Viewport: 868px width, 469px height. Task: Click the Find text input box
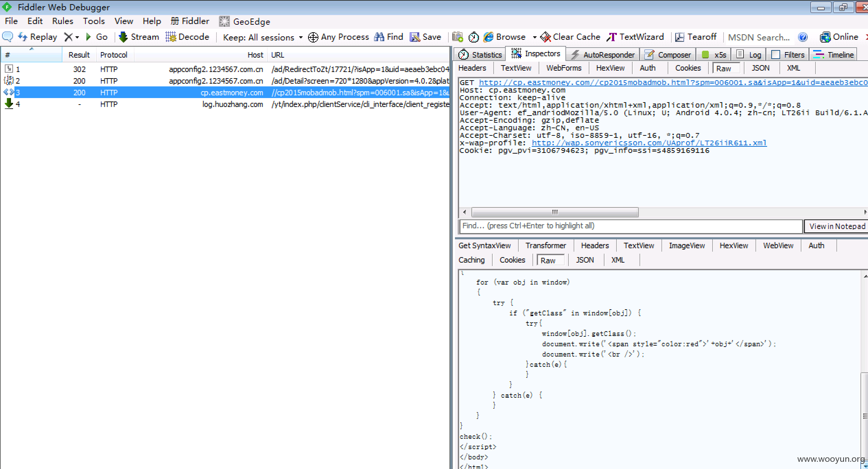click(x=631, y=226)
